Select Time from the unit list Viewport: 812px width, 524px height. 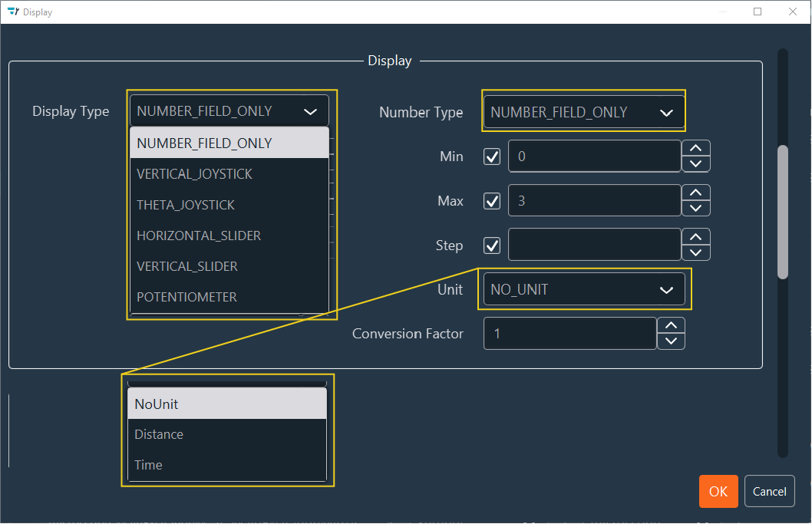coord(148,464)
